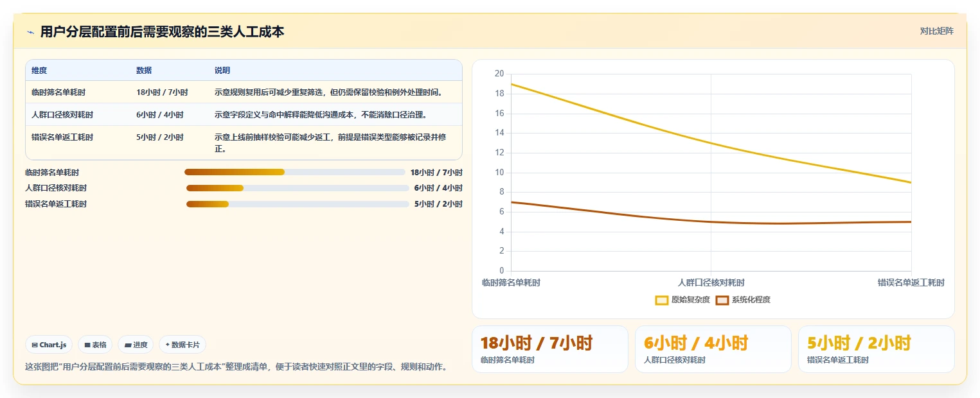Click the 6小时 / 4小时 value after the progress bar

438,188
